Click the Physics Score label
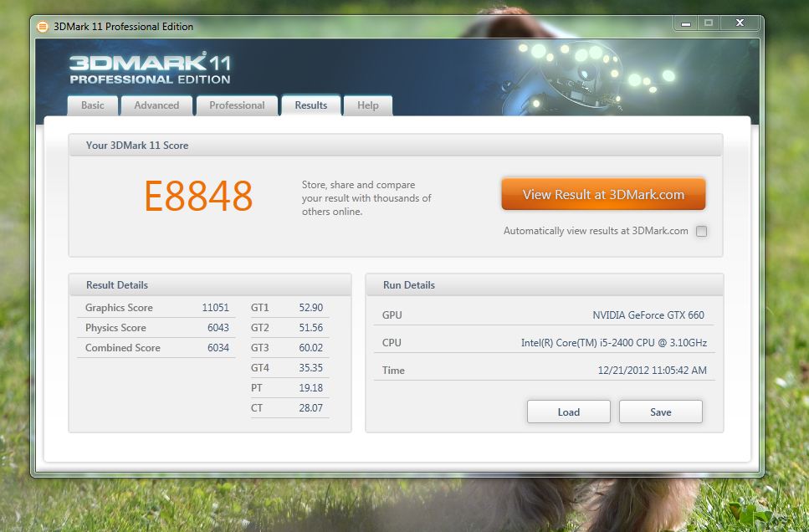The height and width of the screenshot is (532, 809). pyautogui.click(x=115, y=328)
